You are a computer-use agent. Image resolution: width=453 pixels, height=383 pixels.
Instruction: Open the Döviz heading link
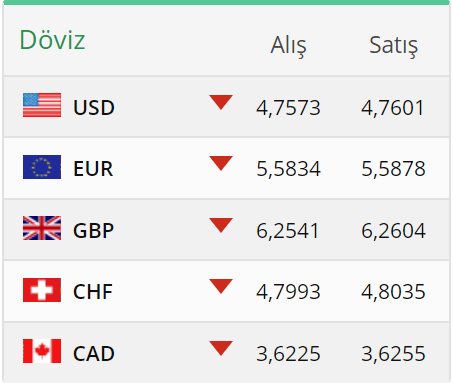pyautogui.click(x=52, y=40)
